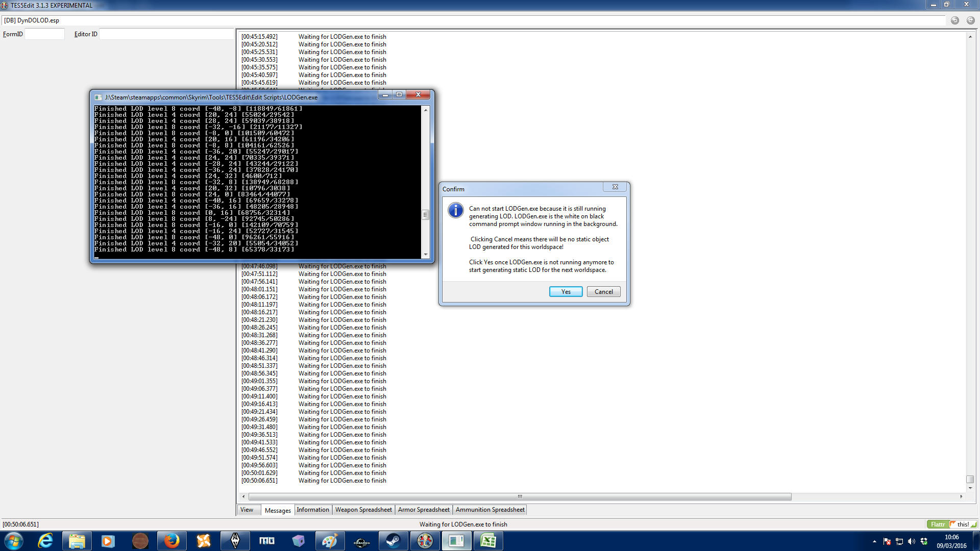Click LODGen console window system icon

tap(98, 97)
